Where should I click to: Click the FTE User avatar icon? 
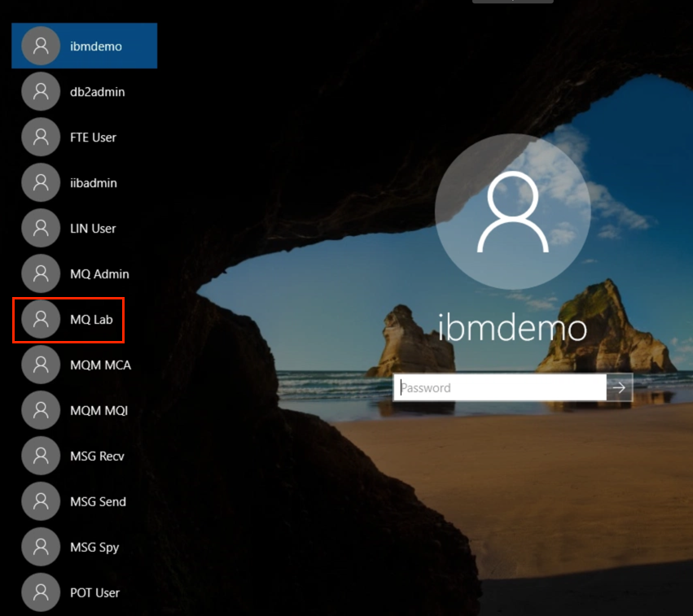click(x=41, y=137)
